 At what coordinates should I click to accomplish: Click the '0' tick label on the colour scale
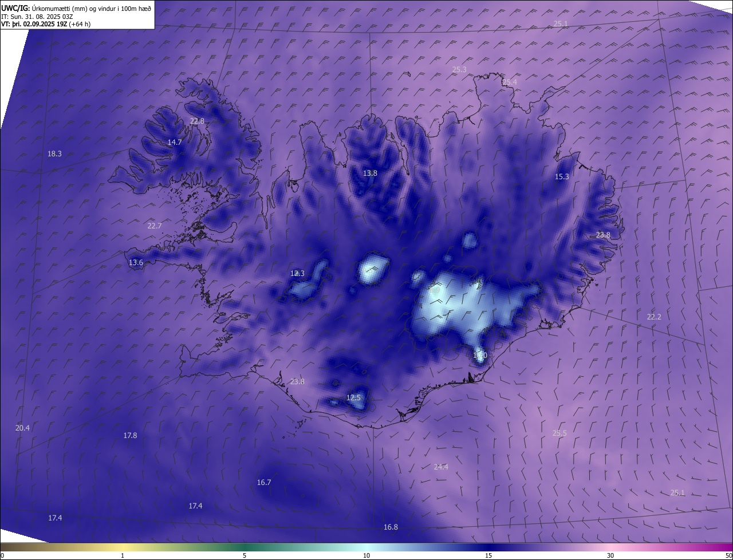(x=2, y=555)
